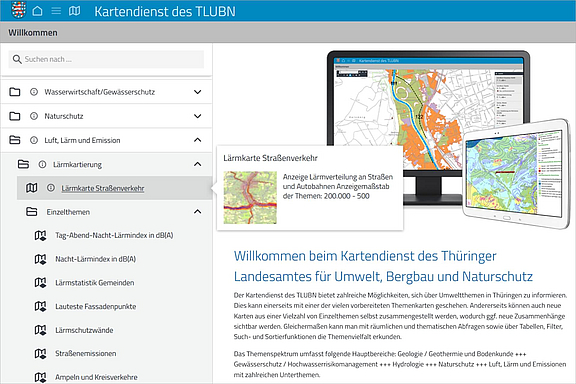The height and width of the screenshot is (384, 576).
Task: Show info for Lärmkarte Straßenverkehr
Action: 51,188
